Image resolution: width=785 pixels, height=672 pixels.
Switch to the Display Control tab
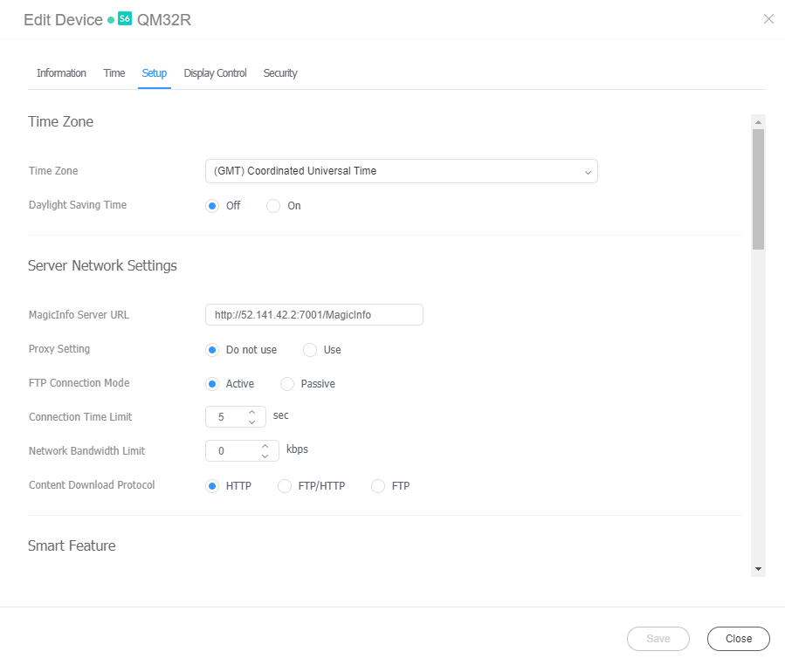(215, 73)
